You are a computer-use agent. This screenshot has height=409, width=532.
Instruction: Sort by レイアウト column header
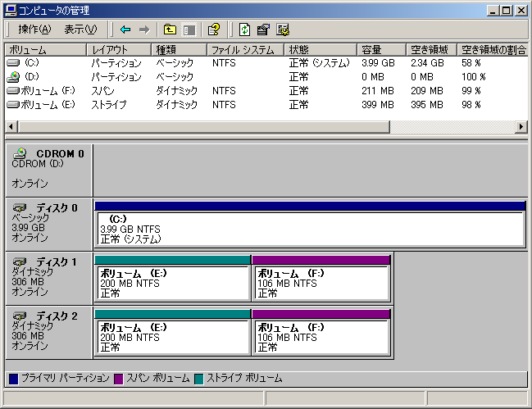(x=119, y=49)
